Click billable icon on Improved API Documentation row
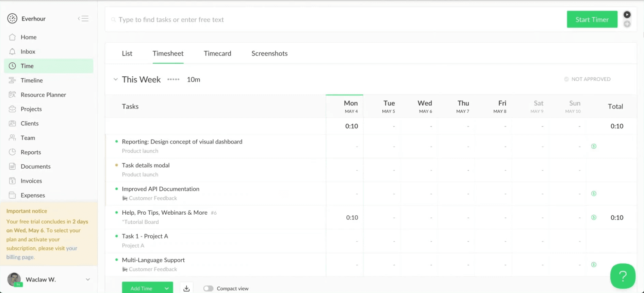The height and width of the screenshot is (293, 644). point(594,194)
